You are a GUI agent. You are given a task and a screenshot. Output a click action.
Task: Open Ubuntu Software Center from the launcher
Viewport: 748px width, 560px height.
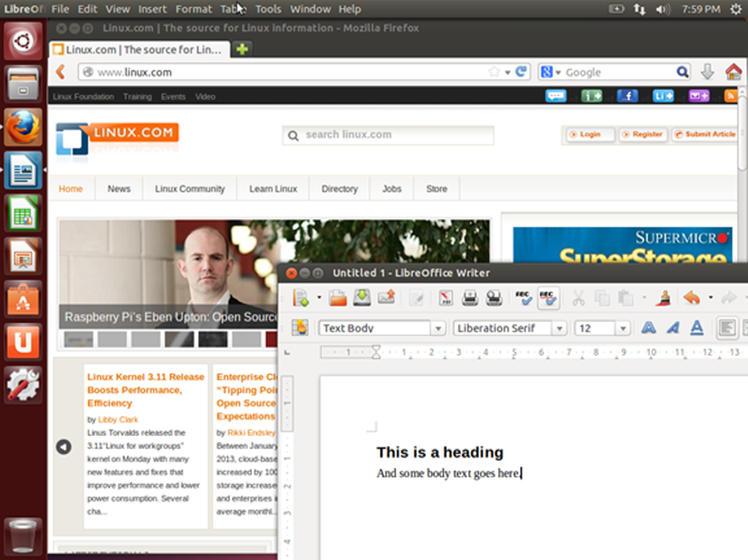pos(23,299)
